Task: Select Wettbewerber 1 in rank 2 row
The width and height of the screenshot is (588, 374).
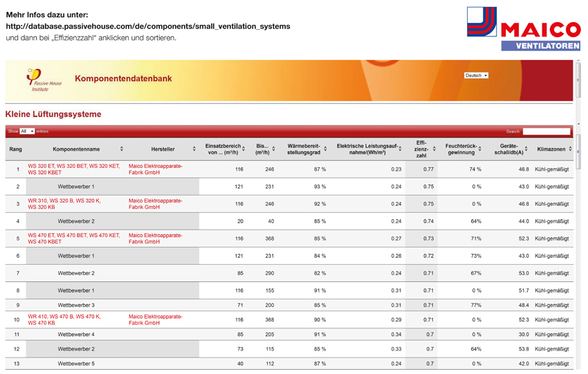Action: pyautogui.click(x=76, y=187)
